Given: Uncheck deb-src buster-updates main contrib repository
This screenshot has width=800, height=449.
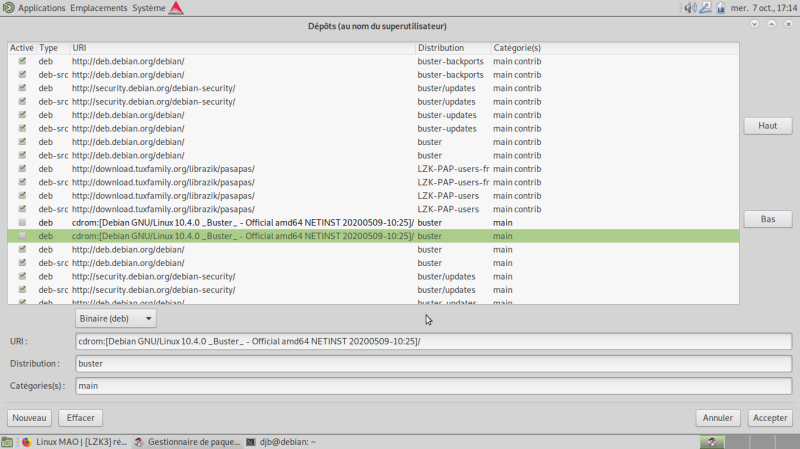Looking at the screenshot, I should coord(22,128).
